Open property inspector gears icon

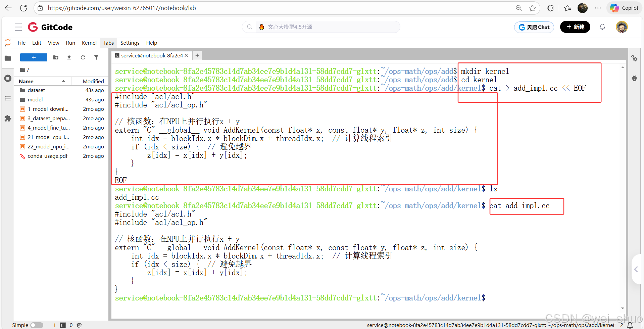click(634, 58)
